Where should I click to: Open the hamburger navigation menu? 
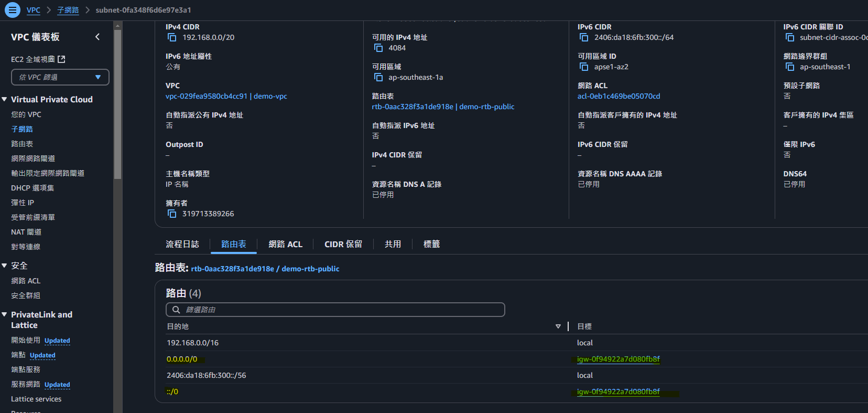pos(13,10)
